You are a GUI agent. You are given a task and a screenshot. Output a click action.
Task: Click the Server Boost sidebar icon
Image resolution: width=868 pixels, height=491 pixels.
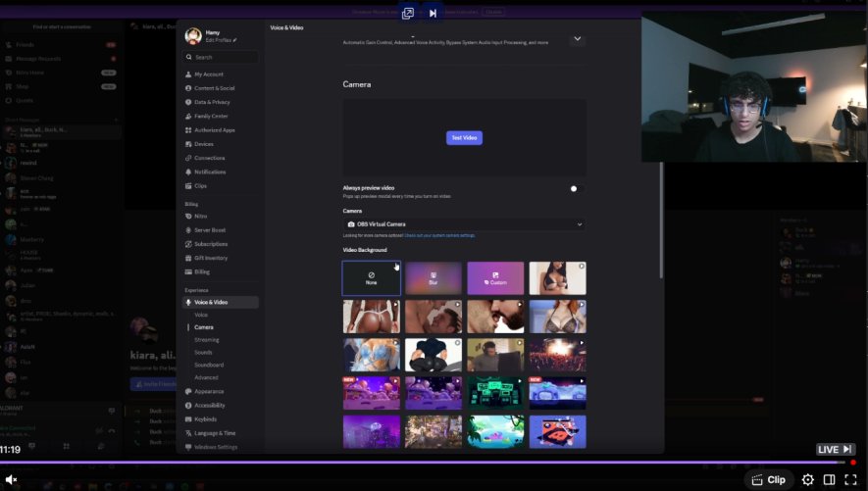point(188,230)
